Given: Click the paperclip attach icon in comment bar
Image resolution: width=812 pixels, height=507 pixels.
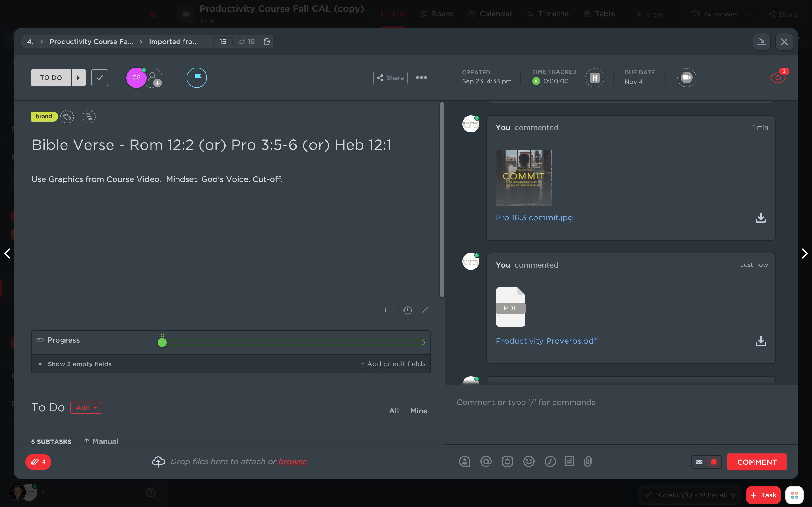Looking at the screenshot, I should pos(587,462).
